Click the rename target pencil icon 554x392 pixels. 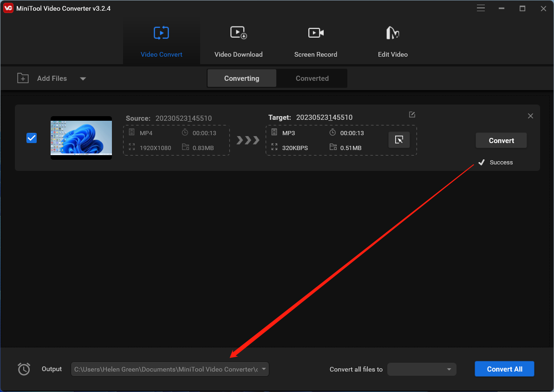click(x=412, y=114)
